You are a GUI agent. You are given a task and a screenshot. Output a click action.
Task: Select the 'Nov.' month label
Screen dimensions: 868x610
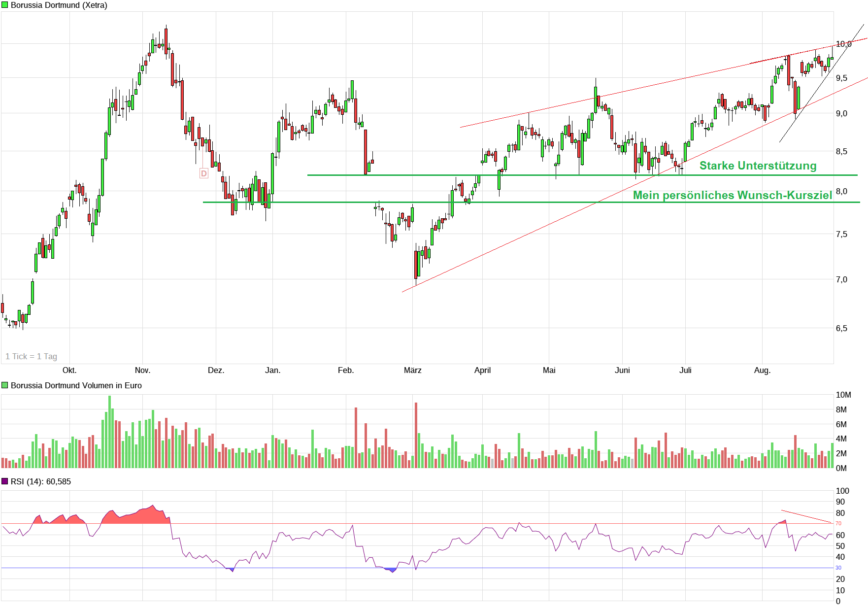pyautogui.click(x=142, y=370)
